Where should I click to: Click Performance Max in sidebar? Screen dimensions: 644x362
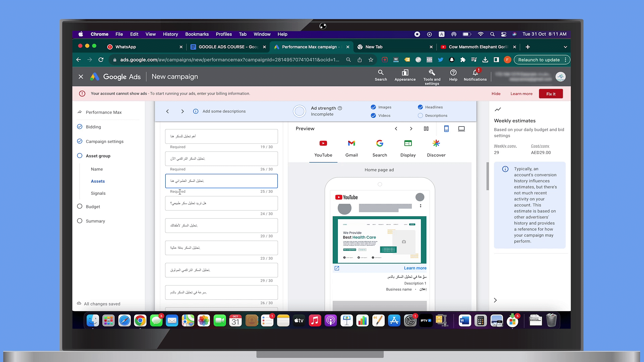point(100,112)
